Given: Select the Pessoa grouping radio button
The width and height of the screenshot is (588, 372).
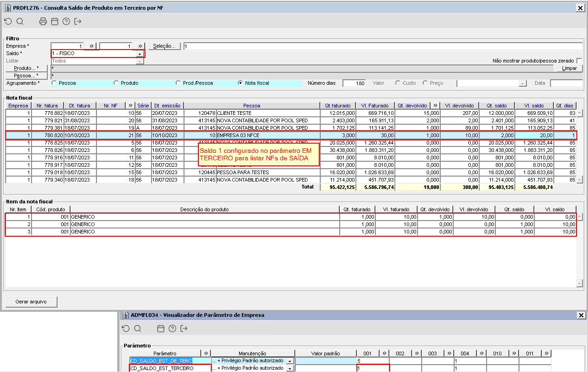Looking at the screenshot, I should click(x=54, y=83).
